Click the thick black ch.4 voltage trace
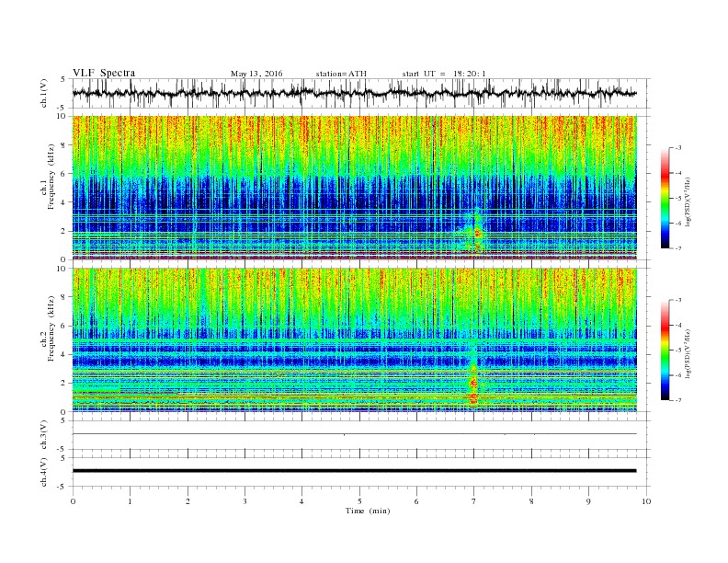Screen dimensions: 728x563 click(354, 471)
